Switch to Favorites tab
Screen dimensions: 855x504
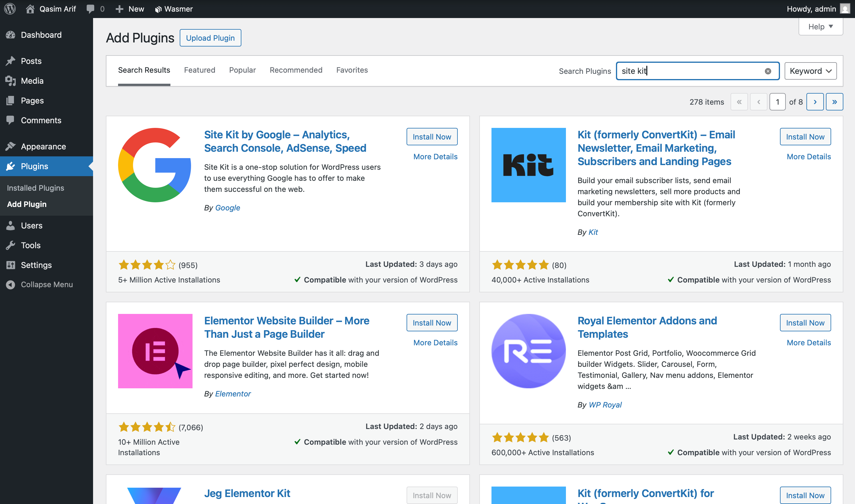point(352,70)
